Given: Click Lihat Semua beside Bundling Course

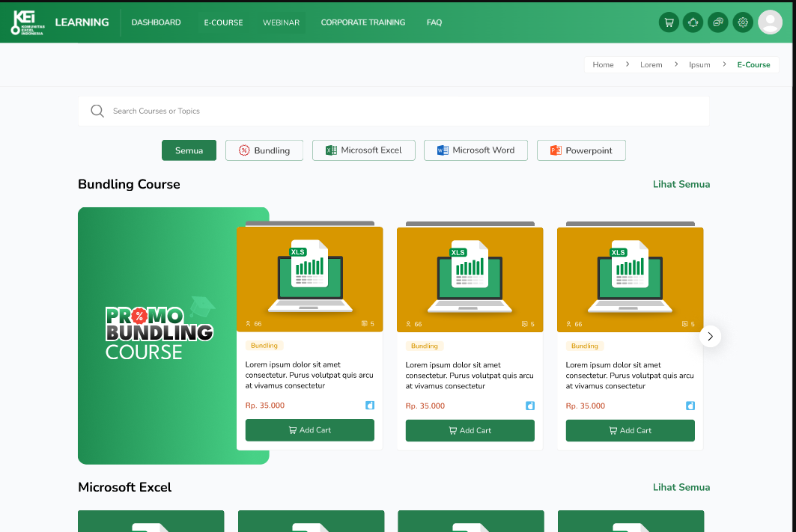Looking at the screenshot, I should click(x=681, y=184).
